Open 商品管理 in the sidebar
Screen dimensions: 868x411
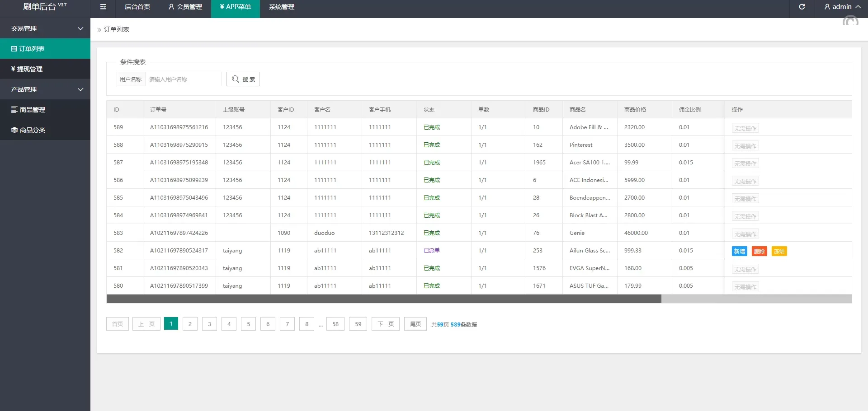coord(45,110)
